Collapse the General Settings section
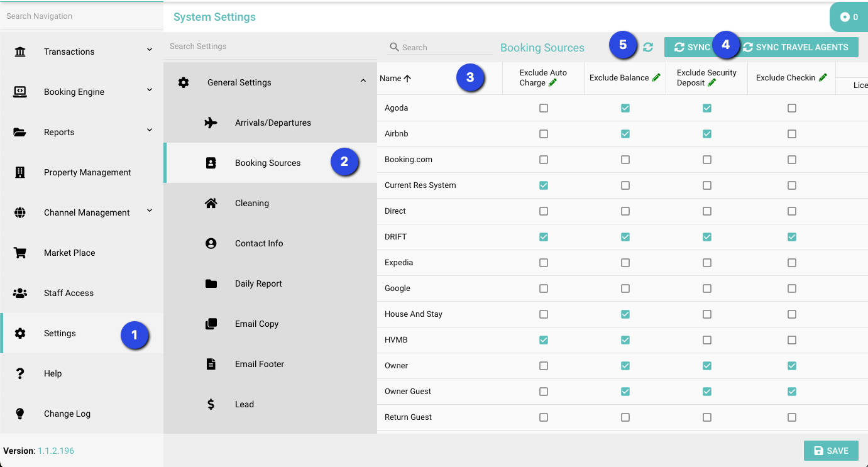The image size is (868, 467). point(363,81)
